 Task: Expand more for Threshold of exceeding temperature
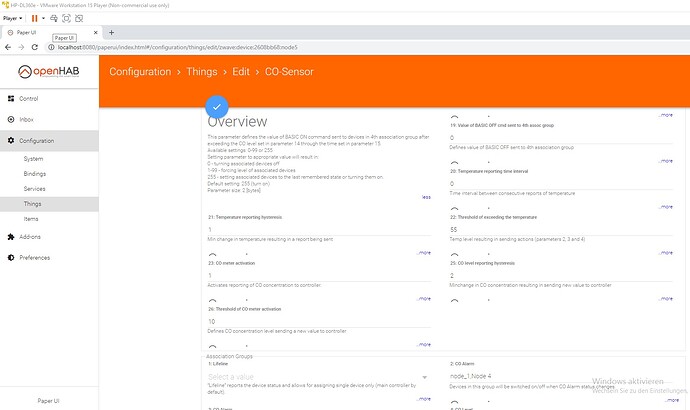666,253
